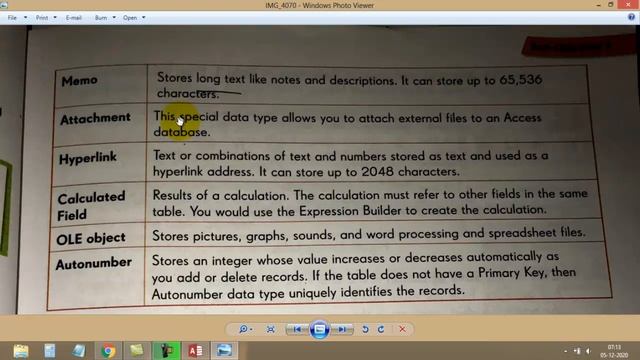
Task: Launch Google Chrome from the taskbar
Action: point(108,351)
